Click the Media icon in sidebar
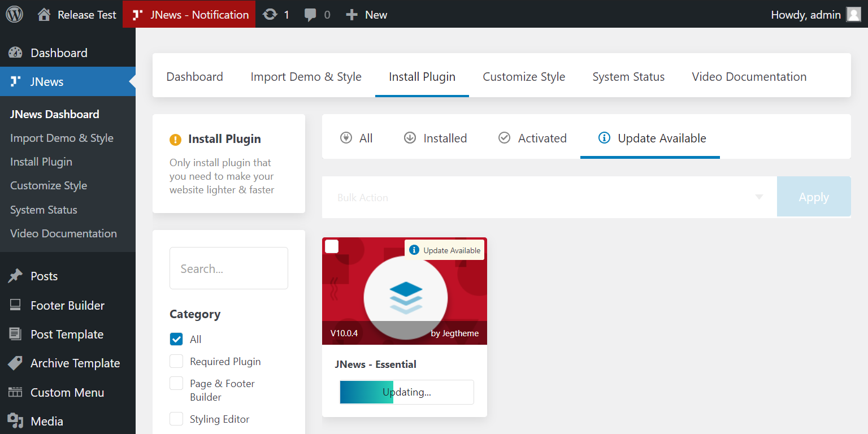 (15, 421)
